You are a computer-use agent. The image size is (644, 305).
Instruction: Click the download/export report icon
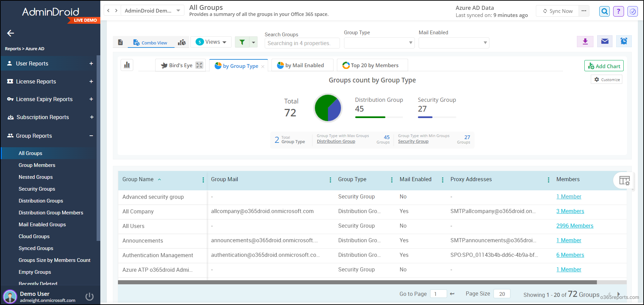coord(585,41)
